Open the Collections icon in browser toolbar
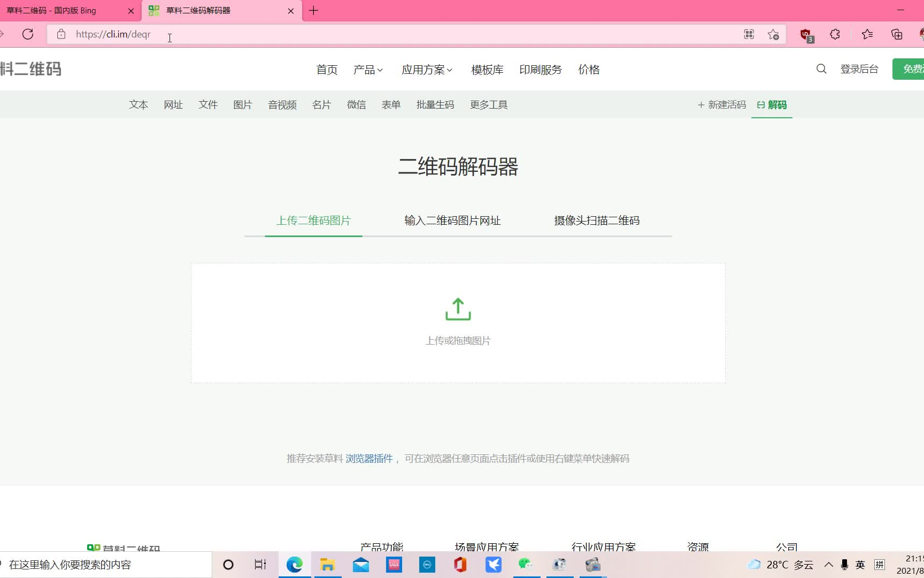This screenshot has width=924, height=578. (897, 34)
